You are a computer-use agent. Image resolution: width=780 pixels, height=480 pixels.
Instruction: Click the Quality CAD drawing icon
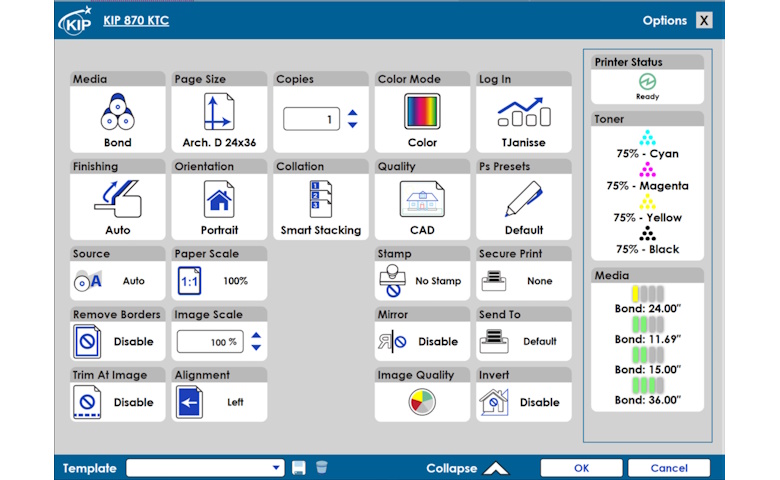(x=422, y=199)
